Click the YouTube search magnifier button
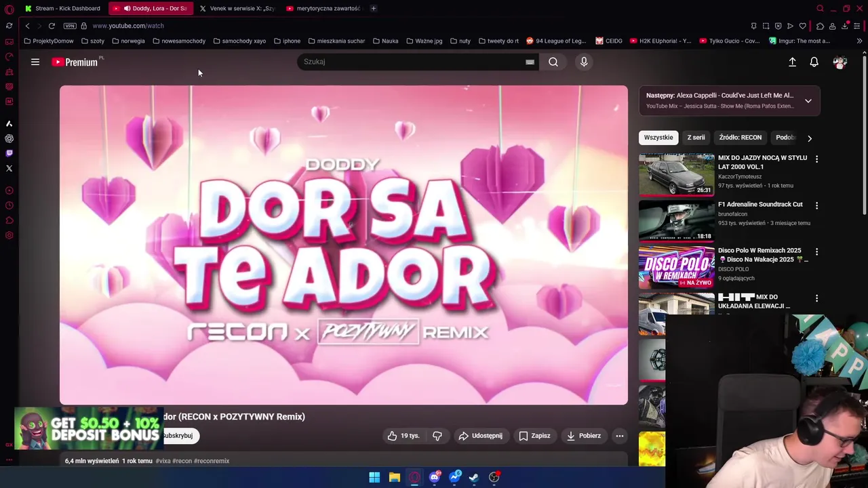 click(553, 62)
